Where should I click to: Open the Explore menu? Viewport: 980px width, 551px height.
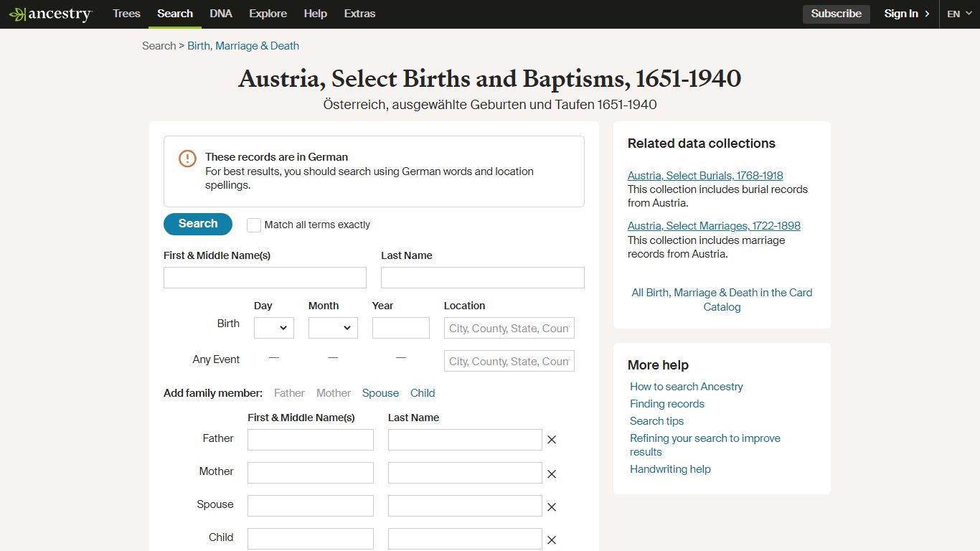tap(268, 14)
